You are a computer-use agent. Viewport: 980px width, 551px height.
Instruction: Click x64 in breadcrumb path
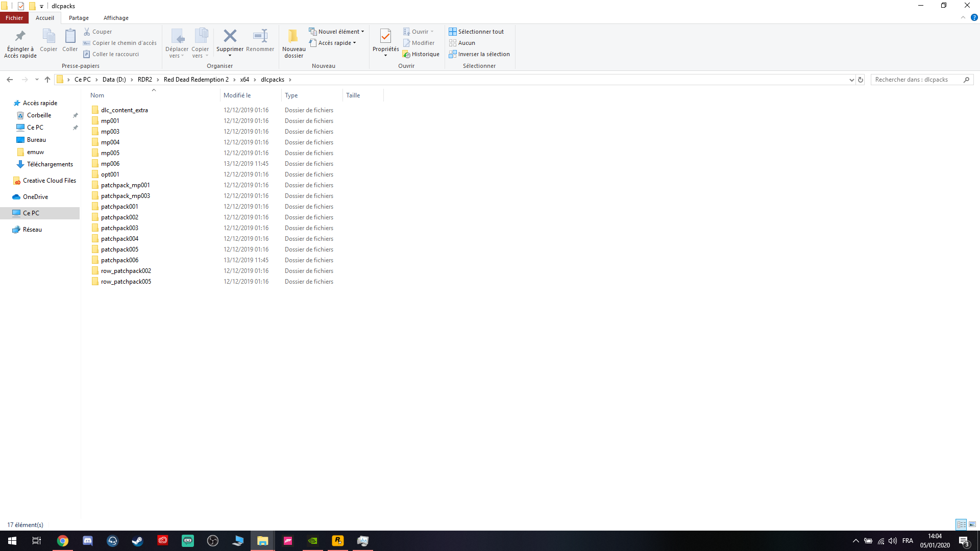[244, 80]
